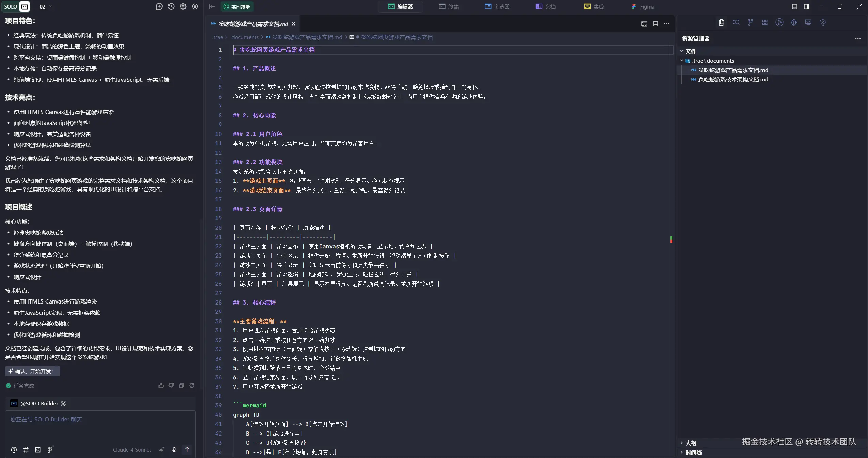Viewport: 868px width, 458px height.
Task: Click 确认，开始开发! button
Action: click(x=33, y=371)
